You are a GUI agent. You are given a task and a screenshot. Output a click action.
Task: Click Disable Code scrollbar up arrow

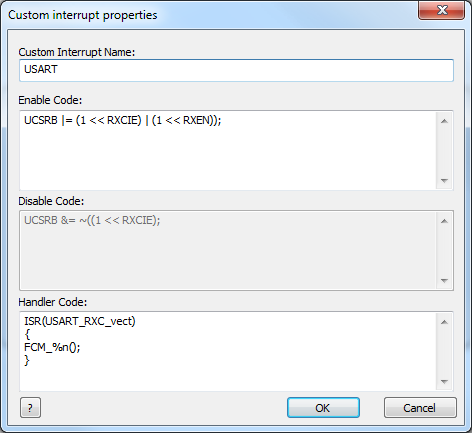coord(444,221)
